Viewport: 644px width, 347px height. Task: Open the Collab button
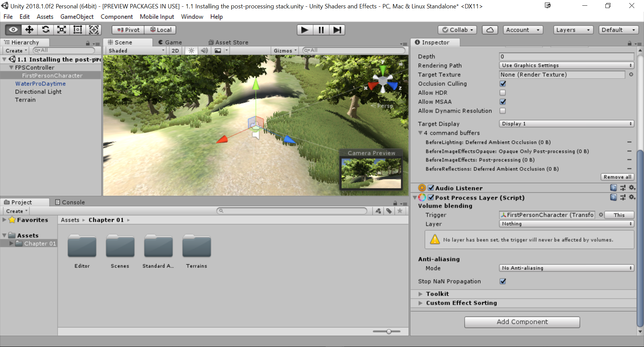458,30
